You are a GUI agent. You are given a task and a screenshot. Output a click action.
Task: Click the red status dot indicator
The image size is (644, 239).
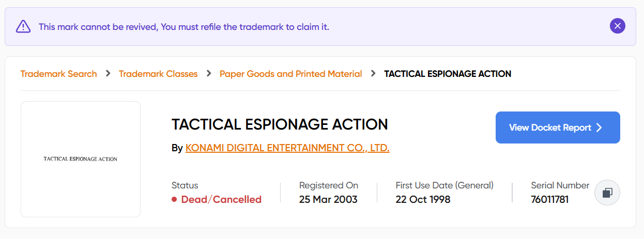pyautogui.click(x=174, y=200)
